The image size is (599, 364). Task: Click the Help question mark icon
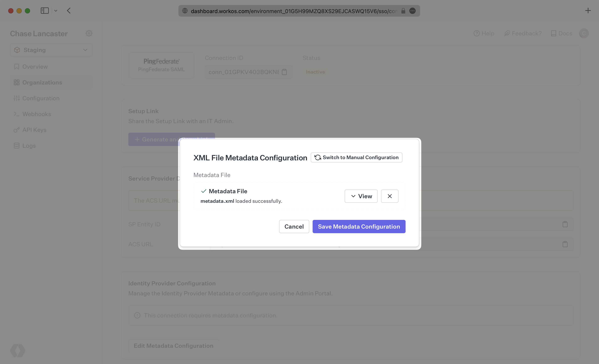click(x=477, y=33)
